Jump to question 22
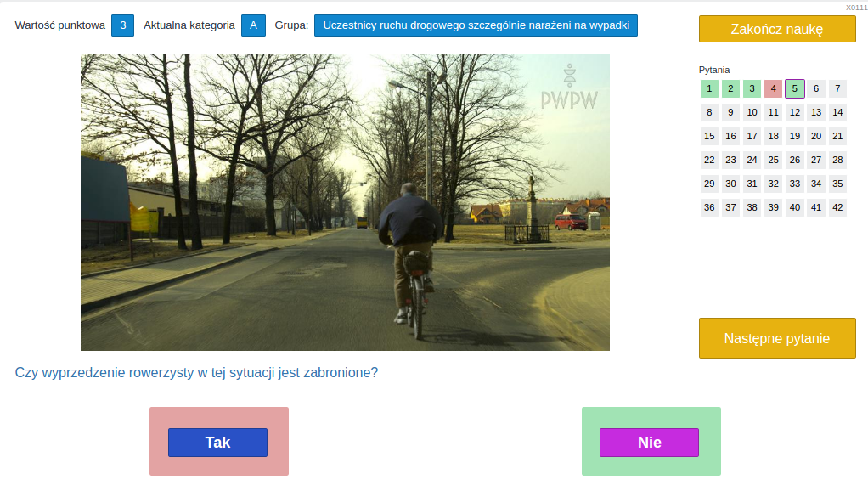Viewport: 868px width, 480px height. coord(709,160)
